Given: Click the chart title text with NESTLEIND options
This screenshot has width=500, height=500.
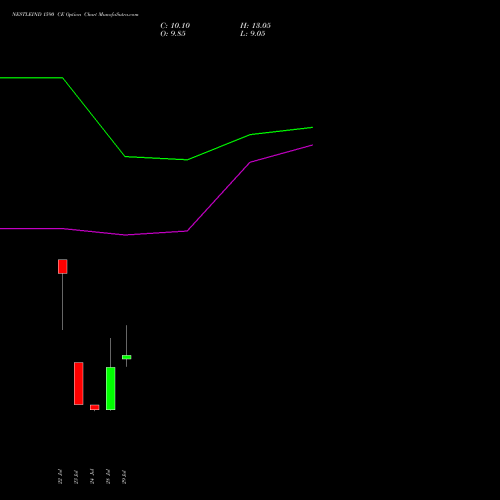Looking at the screenshot, I should (x=75, y=15).
